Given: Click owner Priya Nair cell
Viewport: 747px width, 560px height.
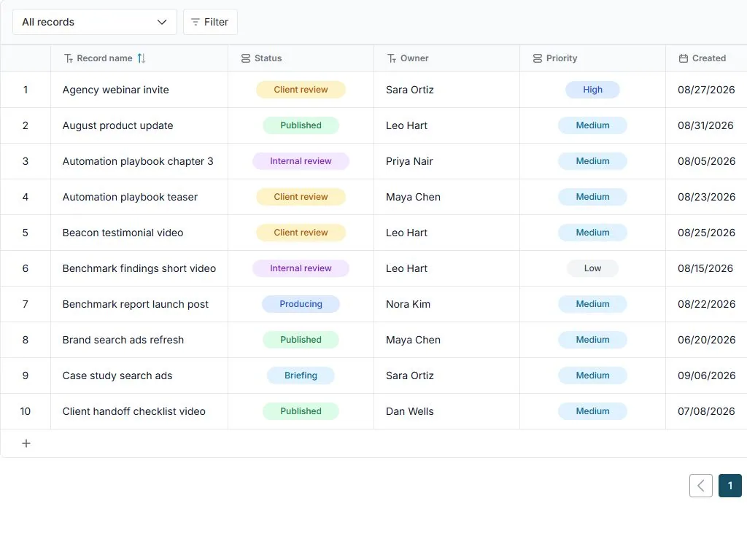Looking at the screenshot, I should tap(409, 161).
